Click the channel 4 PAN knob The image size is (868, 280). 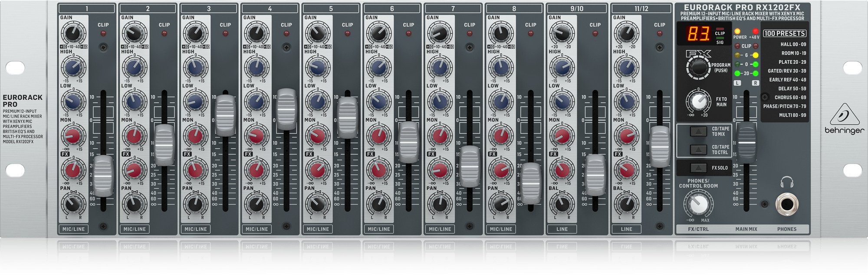point(256,204)
